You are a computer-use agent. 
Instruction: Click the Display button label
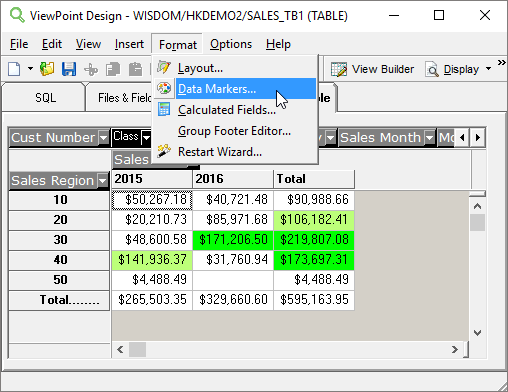tap(461, 69)
